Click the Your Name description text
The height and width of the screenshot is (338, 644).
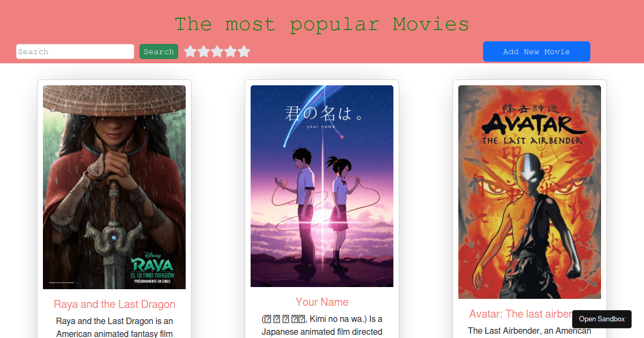[322, 325]
